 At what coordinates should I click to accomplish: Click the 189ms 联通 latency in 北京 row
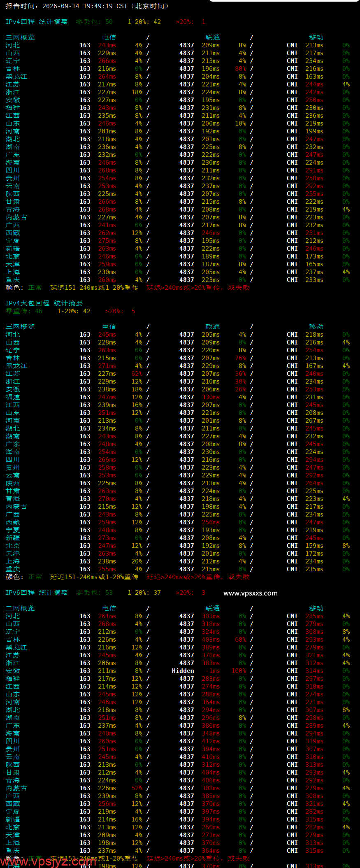(x=211, y=256)
